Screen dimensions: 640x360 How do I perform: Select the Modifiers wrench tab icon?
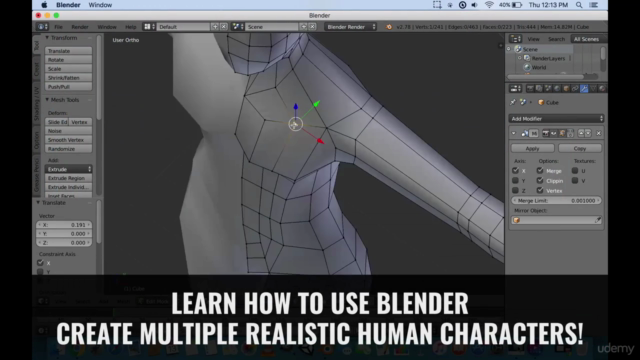click(584, 89)
